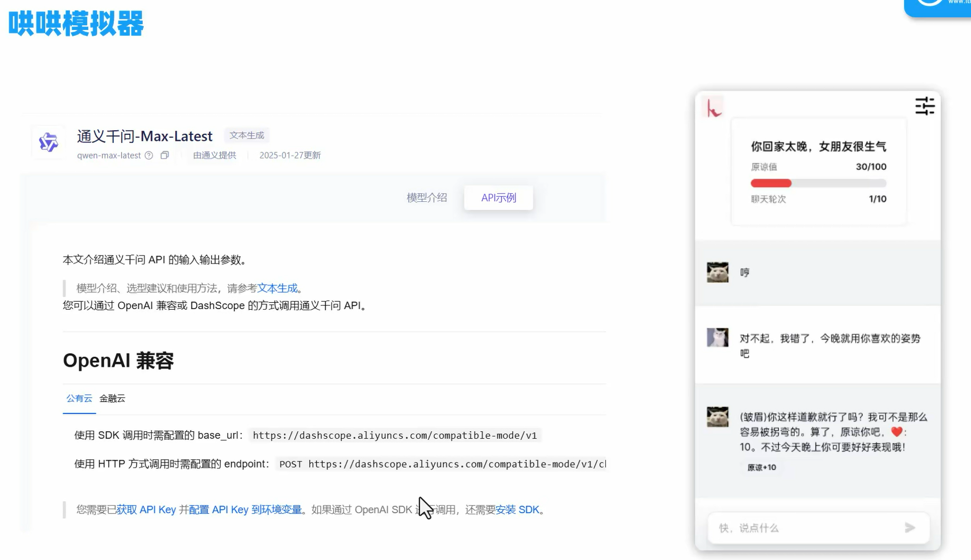This screenshot has height=560, width=971.
Task: Select the API示例 tab
Action: [x=498, y=198]
